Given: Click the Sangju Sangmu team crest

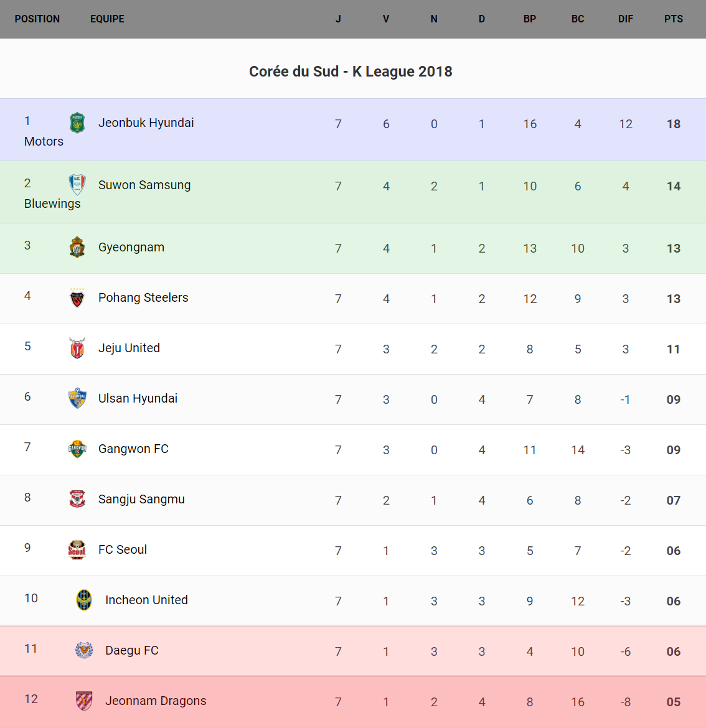Looking at the screenshot, I should click(x=77, y=499).
